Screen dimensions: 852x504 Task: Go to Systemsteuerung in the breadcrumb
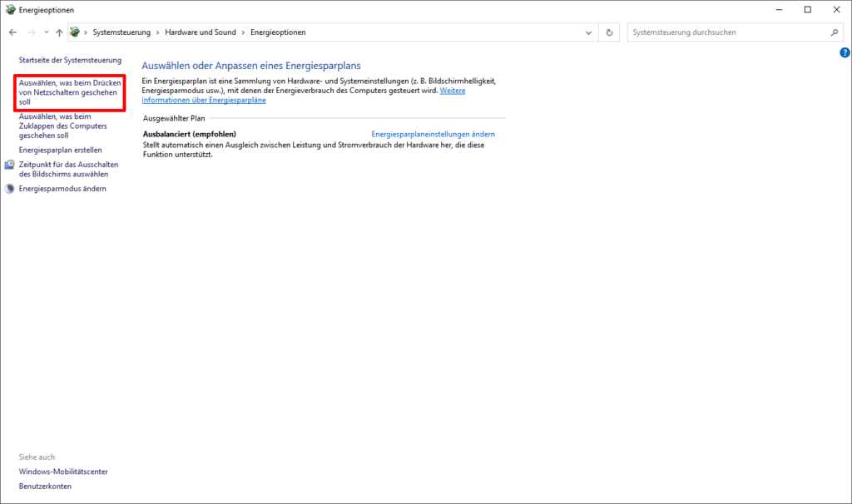click(x=121, y=32)
